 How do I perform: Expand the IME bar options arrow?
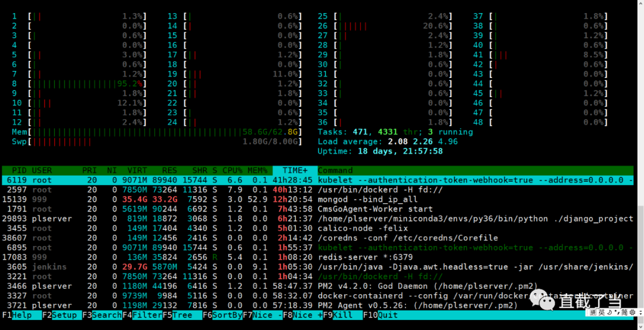pyautogui.click(x=640, y=313)
